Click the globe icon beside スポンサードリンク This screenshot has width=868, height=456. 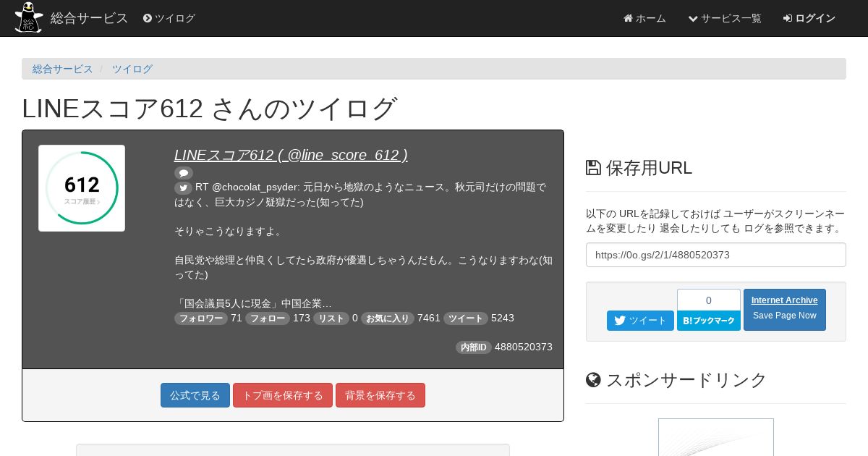coord(593,379)
